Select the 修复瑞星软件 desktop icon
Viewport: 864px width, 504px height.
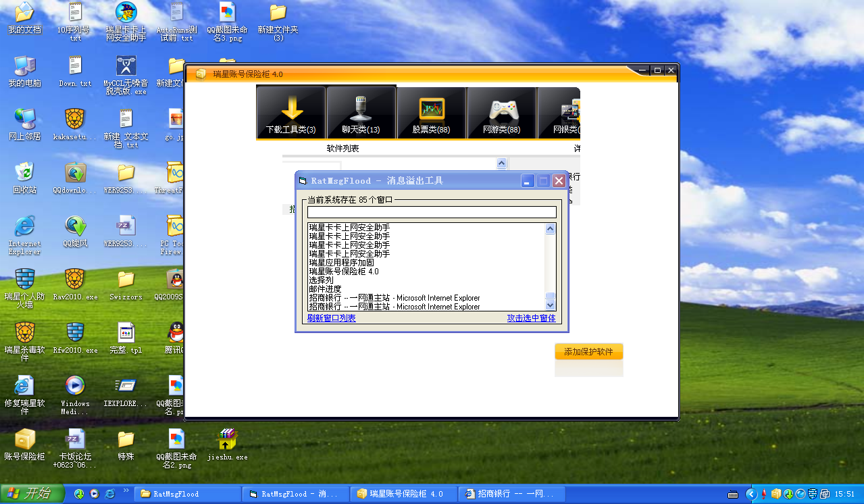coord(24,395)
